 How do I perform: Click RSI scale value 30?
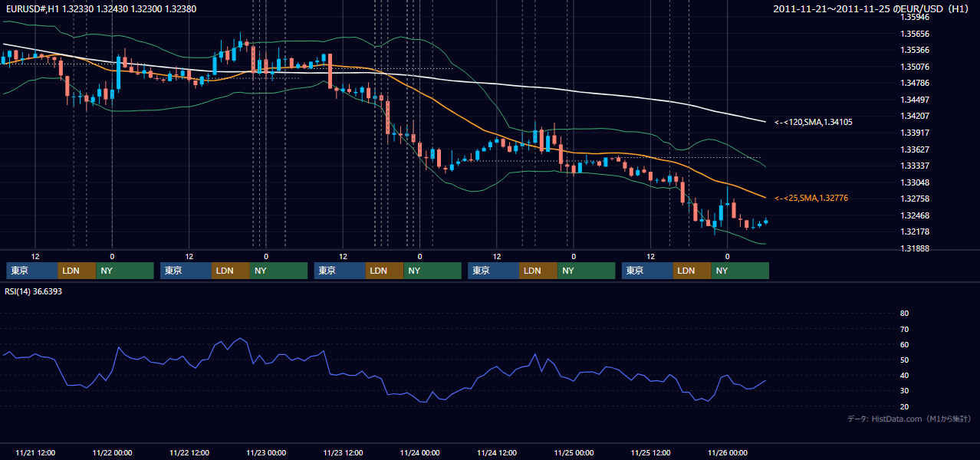(904, 391)
